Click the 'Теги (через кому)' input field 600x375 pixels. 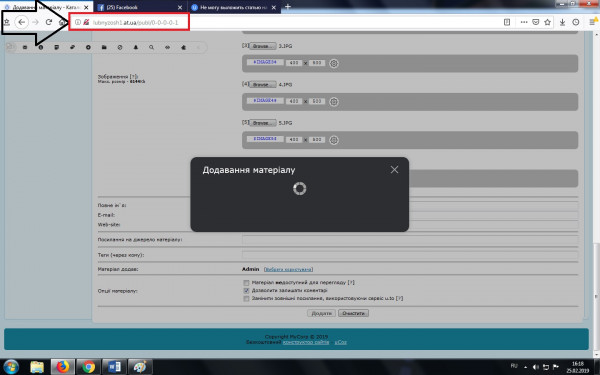pyautogui.click(x=410, y=255)
